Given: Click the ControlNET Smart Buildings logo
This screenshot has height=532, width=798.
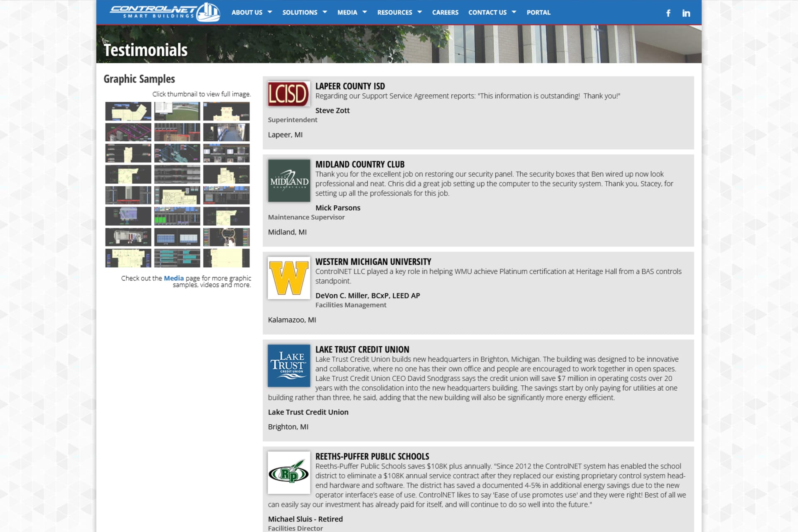Looking at the screenshot, I should (165, 12).
